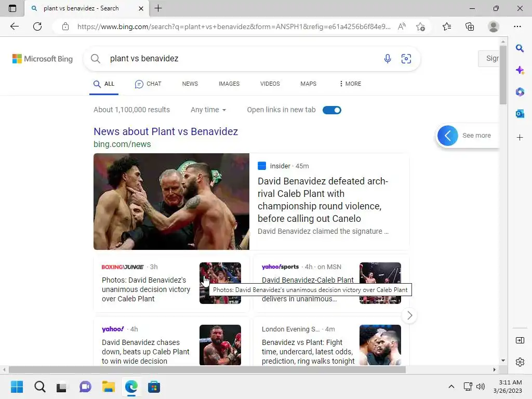Close the plant vs benavidez tab
The height and width of the screenshot is (399, 532).
pyautogui.click(x=141, y=8)
